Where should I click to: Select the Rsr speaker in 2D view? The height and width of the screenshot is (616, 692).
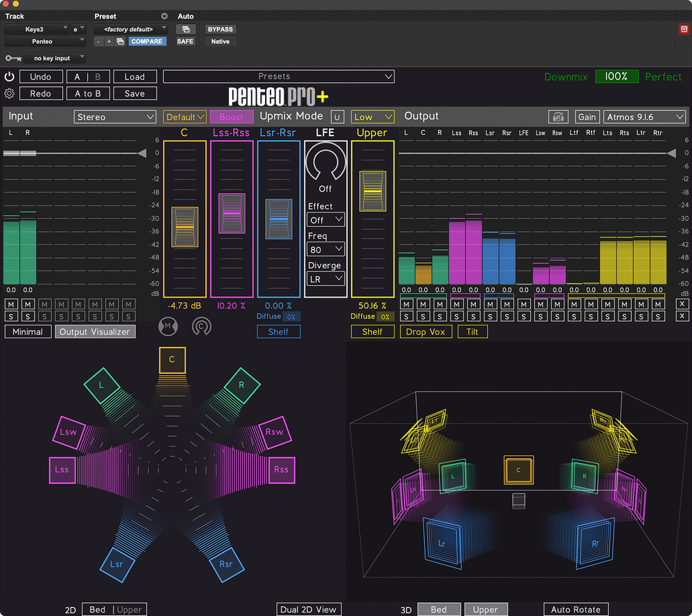pos(226,564)
